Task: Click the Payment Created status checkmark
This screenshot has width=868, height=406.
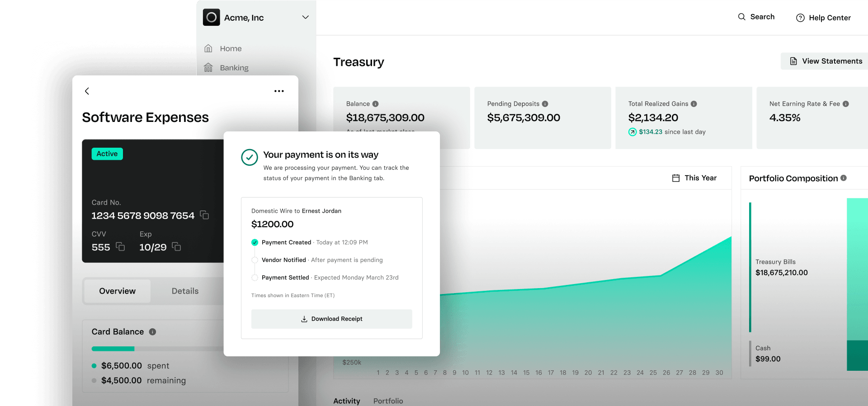Action: [x=255, y=243]
